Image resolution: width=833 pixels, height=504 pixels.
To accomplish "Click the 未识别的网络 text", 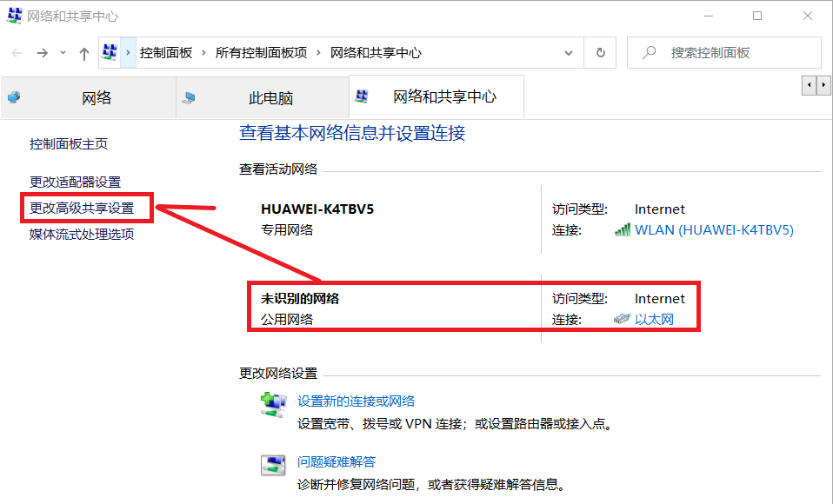I will pyautogui.click(x=300, y=298).
